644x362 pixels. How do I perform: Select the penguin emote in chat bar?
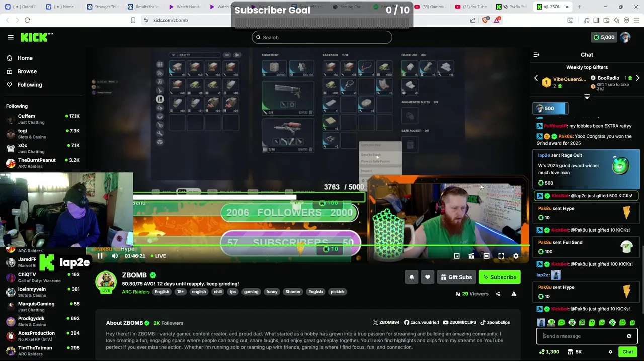pyautogui.click(x=541, y=322)
